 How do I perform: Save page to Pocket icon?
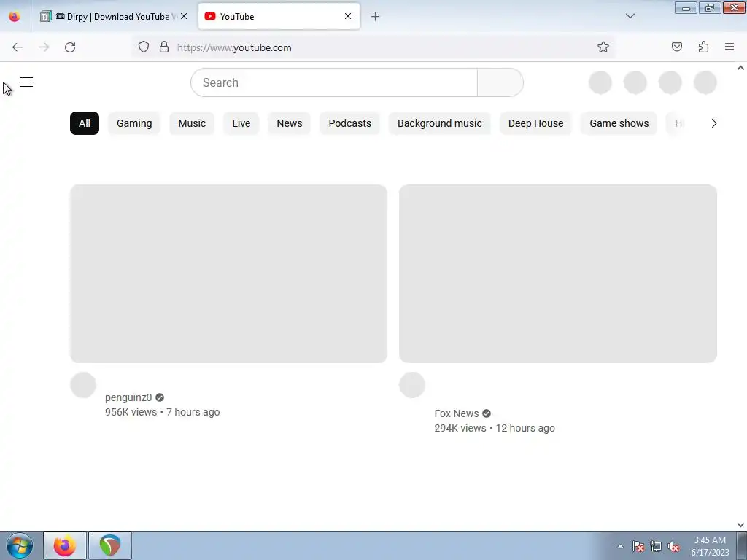676,47
